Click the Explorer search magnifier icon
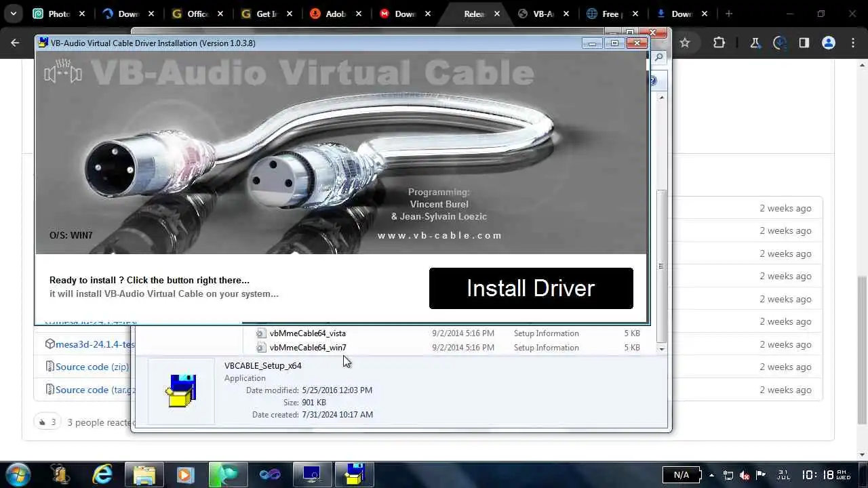Image resolution: width=868 pixels, height=488 pixels. [x=658, y=58]
